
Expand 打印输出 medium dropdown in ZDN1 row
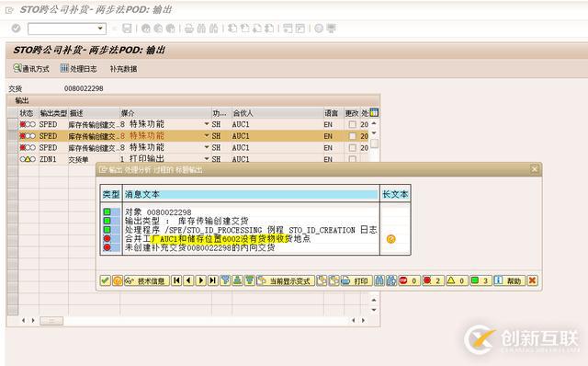tap(207, 159)
